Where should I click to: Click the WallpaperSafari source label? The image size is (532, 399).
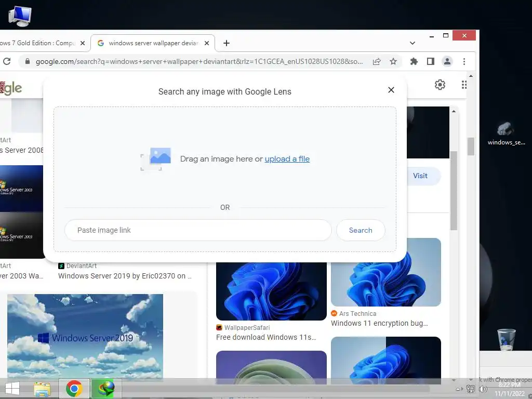[247, 328]
